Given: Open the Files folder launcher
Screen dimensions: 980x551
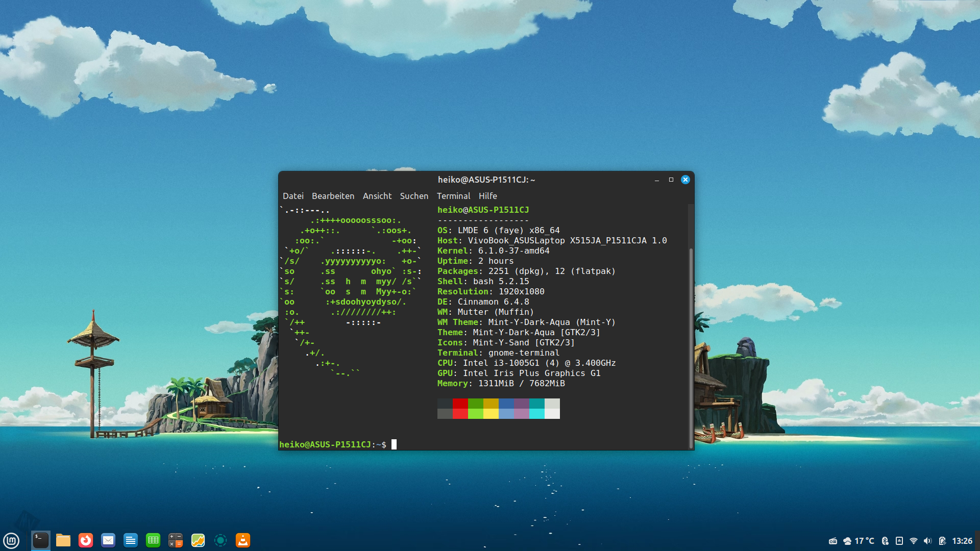Looking at the screenshot, I should pyautogui.click(x=63, y=540).
